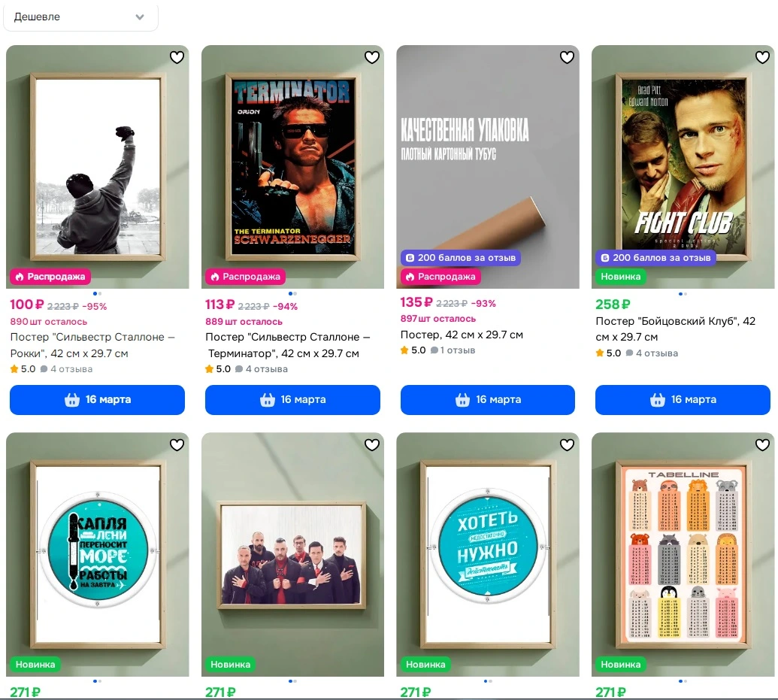
Task: Add Terminator poster to cart, 16 марта
Action: click(292, 400)
